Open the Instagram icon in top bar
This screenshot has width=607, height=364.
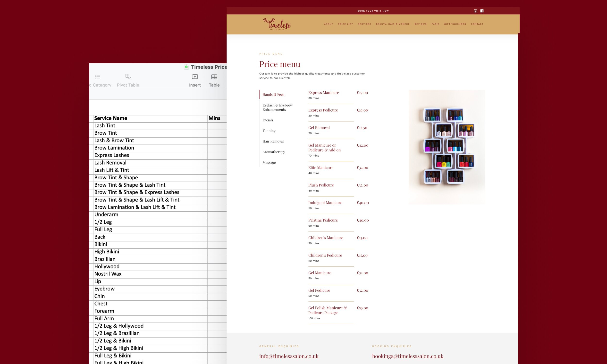point(475,11)
